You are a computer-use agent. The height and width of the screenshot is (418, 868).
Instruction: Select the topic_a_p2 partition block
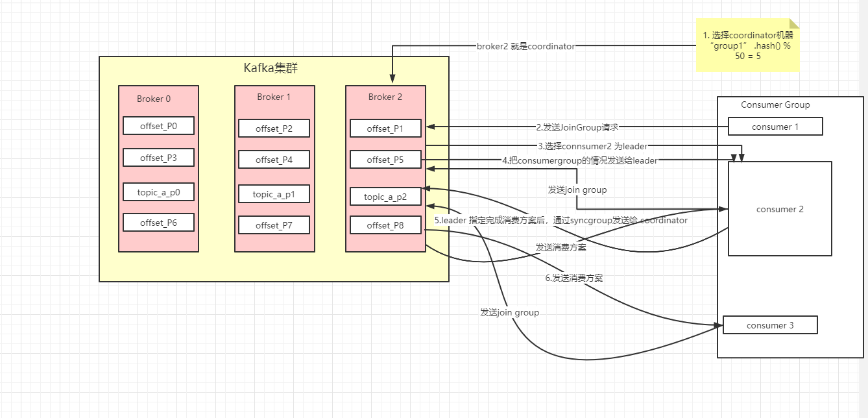pos(385,196)
